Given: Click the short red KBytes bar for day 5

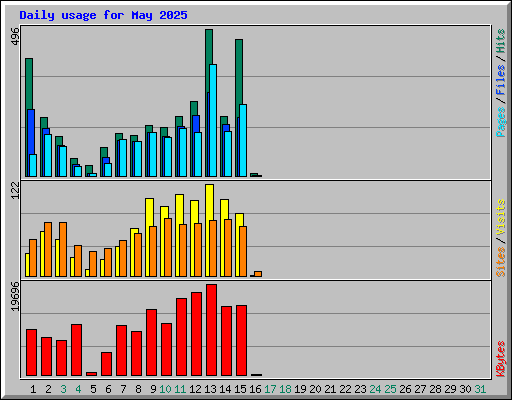Looking at the screenshot, I should coord(91,374).
